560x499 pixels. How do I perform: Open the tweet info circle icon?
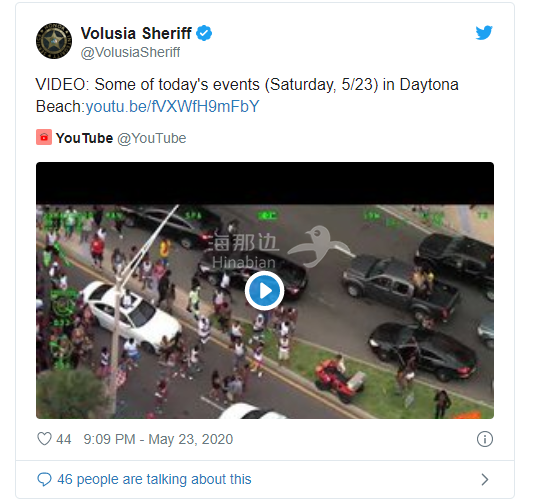[485, 439]
